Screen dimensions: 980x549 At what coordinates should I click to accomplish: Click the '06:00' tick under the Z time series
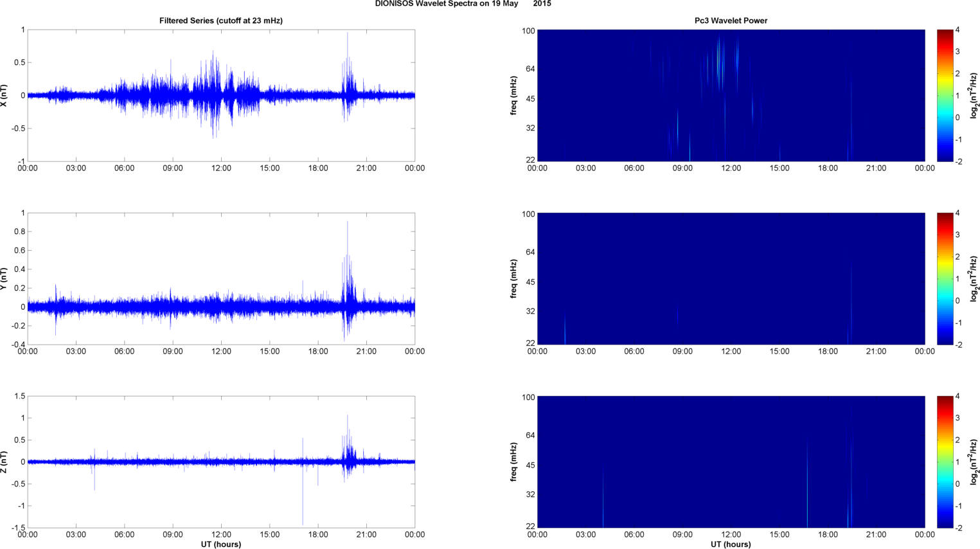coord(124,535)
